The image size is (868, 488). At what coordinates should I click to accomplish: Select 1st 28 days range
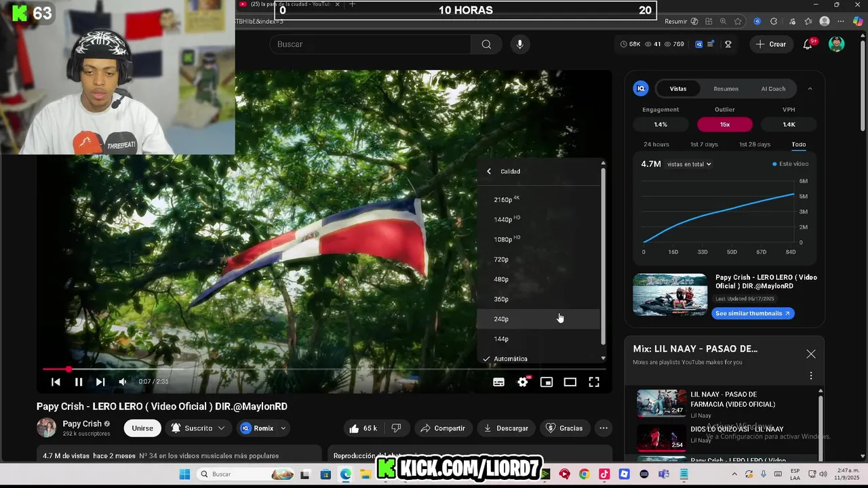pyautogui.click(x=755, y=144)
